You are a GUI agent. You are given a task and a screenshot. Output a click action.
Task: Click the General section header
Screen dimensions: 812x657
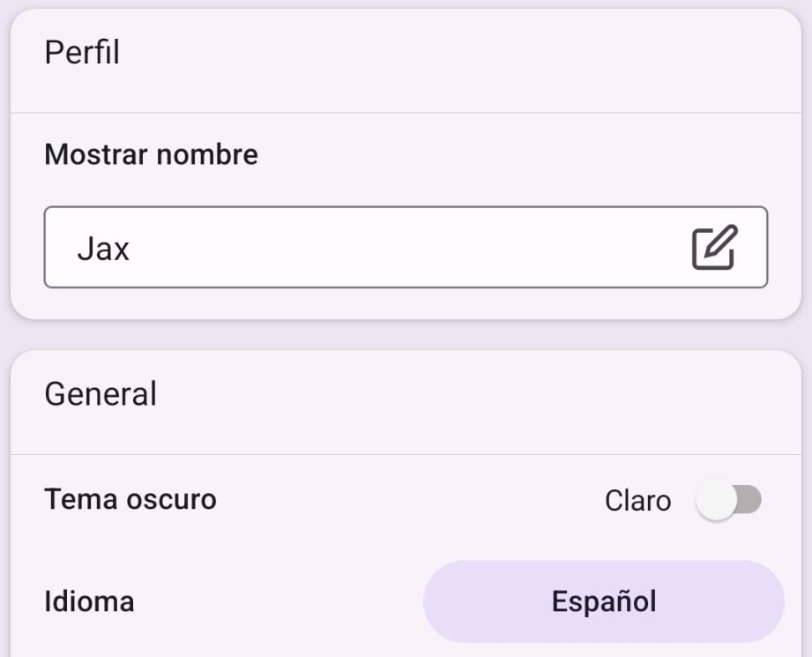point(100,393)
